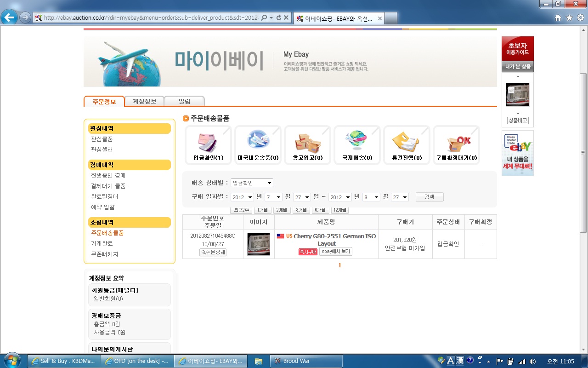Open the 입금확인(1) status icon
This screenshot has width=588, height=368.
pos(209,145)
